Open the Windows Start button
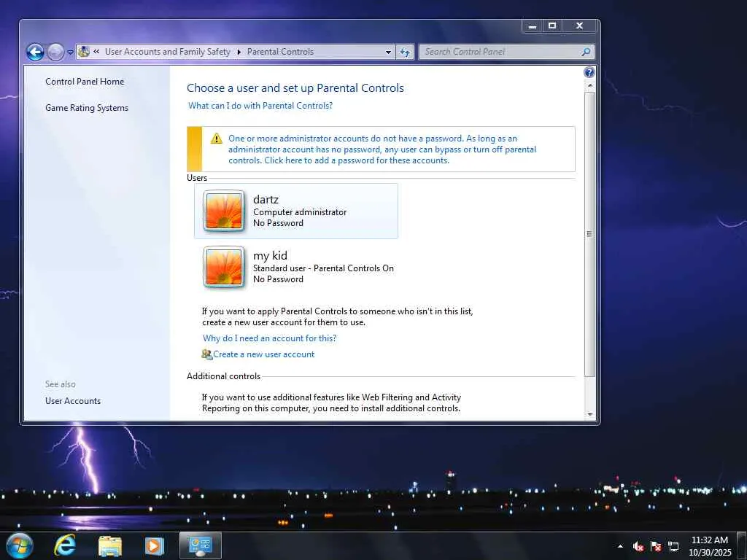 tap(20, 545)
